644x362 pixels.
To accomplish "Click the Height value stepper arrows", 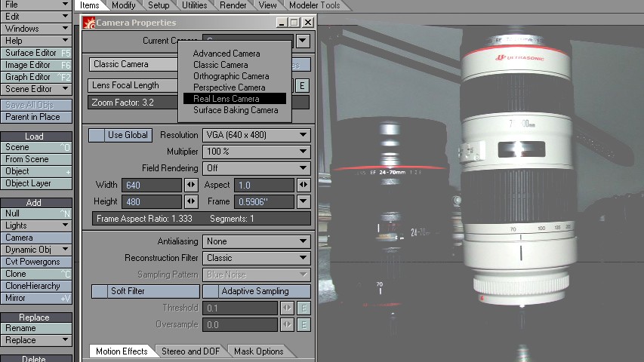I will pyautogui.click(x=193, y=202).
